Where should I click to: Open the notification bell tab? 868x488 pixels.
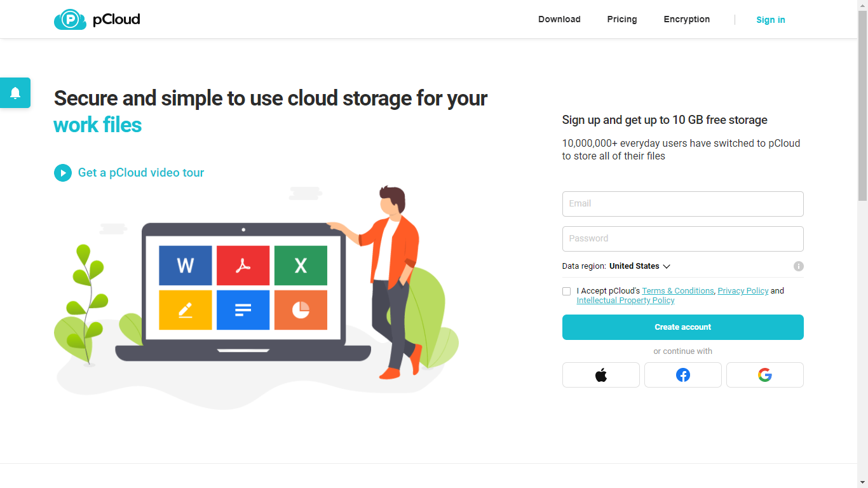tap(15, 93)
